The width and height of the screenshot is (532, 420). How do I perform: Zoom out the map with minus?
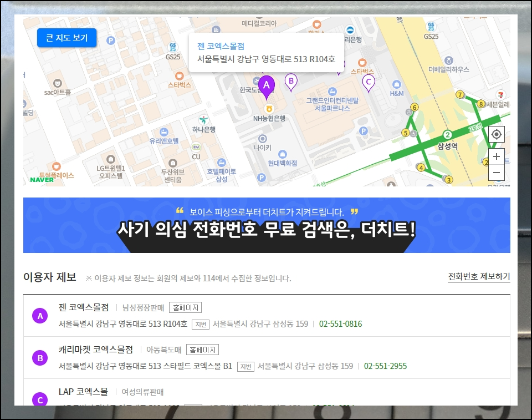point(497,173)
